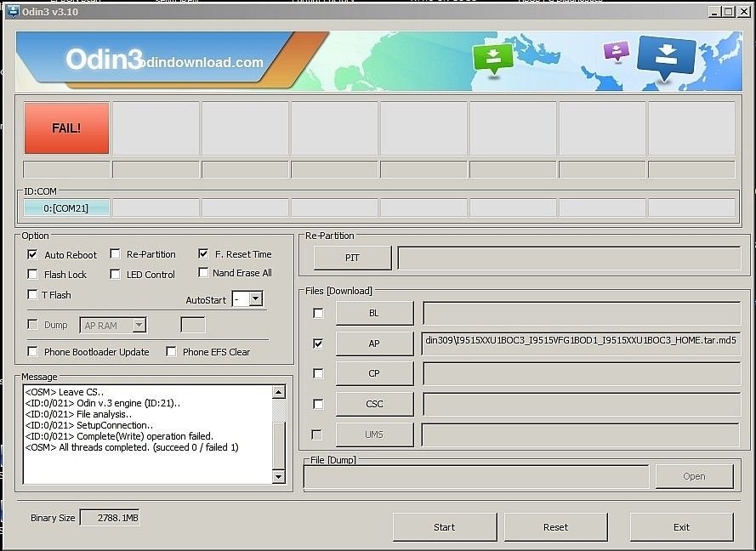Click the red FAIL! status box

point(66,128)
